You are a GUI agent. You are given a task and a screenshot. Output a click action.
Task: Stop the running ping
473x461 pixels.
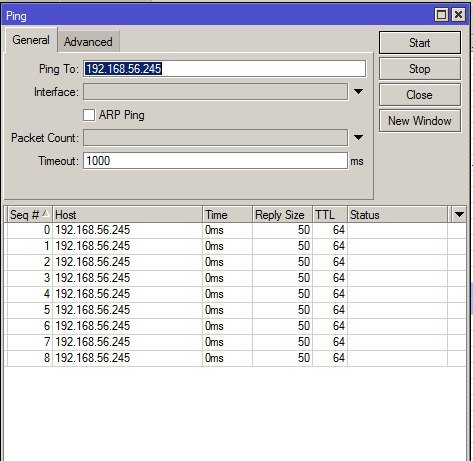[420, 69]
